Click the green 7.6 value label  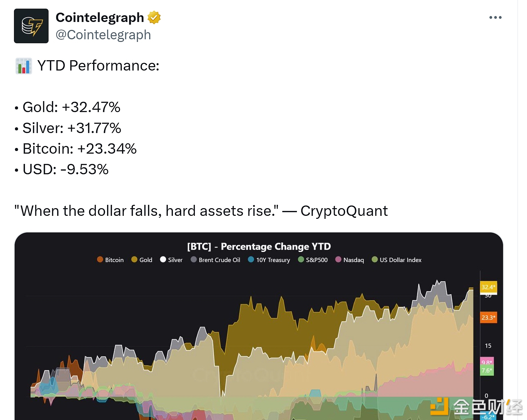point(486,370)
